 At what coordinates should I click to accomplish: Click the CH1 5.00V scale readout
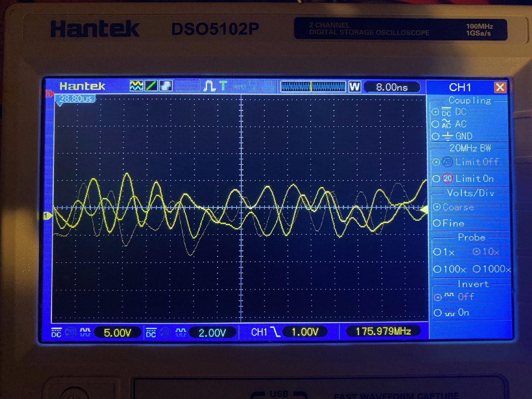tap(117, 333)
